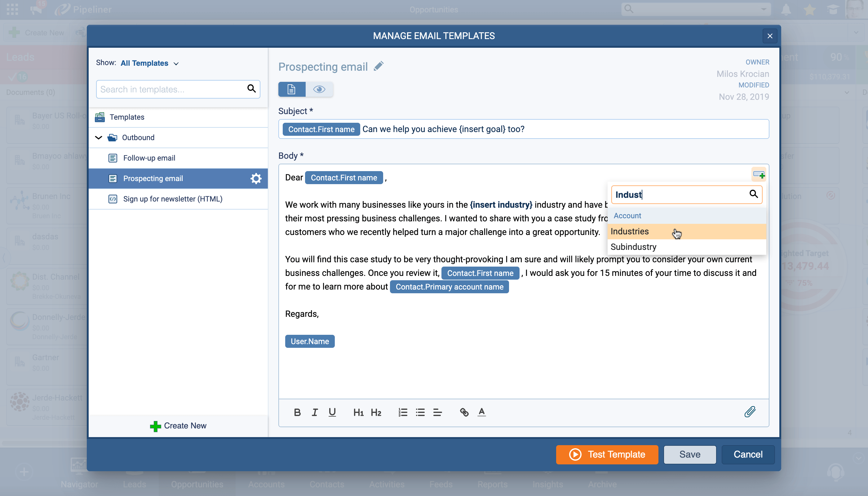Click the Test Template button
Viewport: 868px width, 496px height.
pyautogui.click(x=607, y=454)
